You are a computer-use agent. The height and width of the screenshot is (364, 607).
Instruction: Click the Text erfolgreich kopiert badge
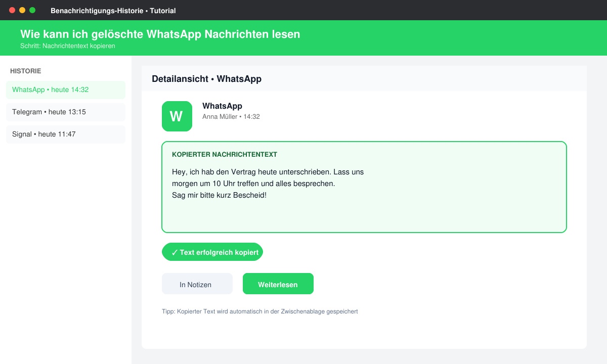pyautogui.click(x=212, y=252)
